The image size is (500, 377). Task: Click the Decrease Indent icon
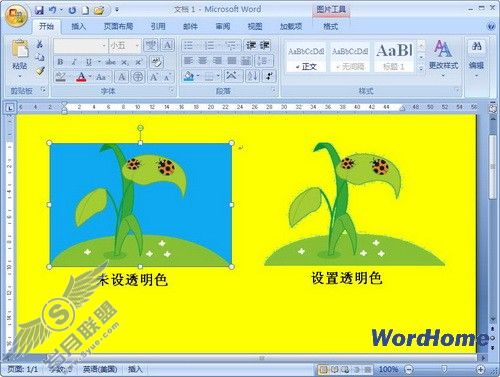(x=251, y=45)
